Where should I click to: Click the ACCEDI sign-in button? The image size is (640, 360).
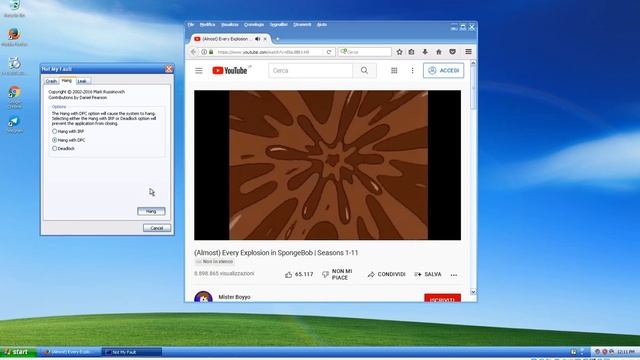click(443, 71)
